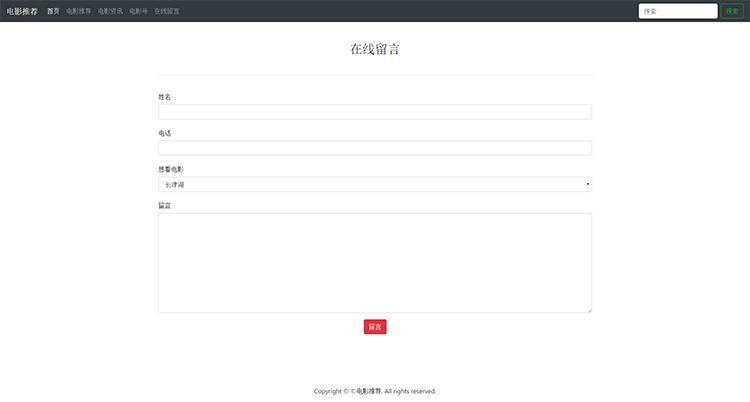
Task: Open the 电影推荐 brand logo link
Action: 22,11
